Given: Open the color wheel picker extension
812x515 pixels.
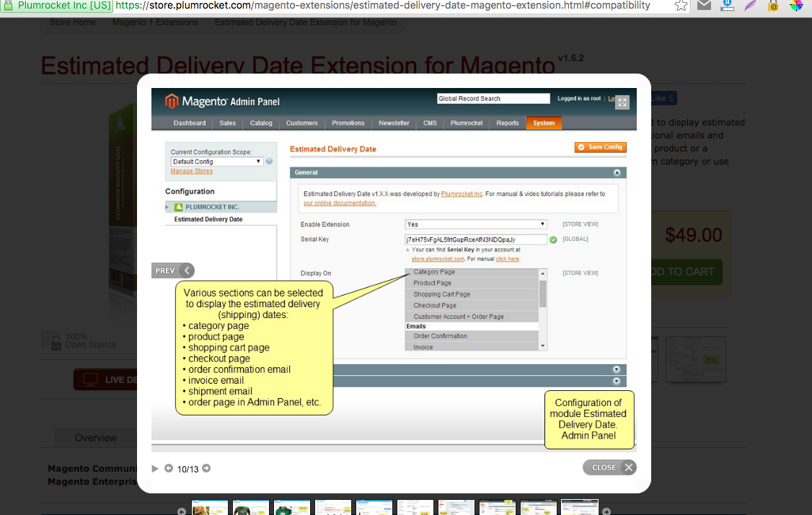Looking at the screenshot, I should pyautogui.click(x=796, y=6).
